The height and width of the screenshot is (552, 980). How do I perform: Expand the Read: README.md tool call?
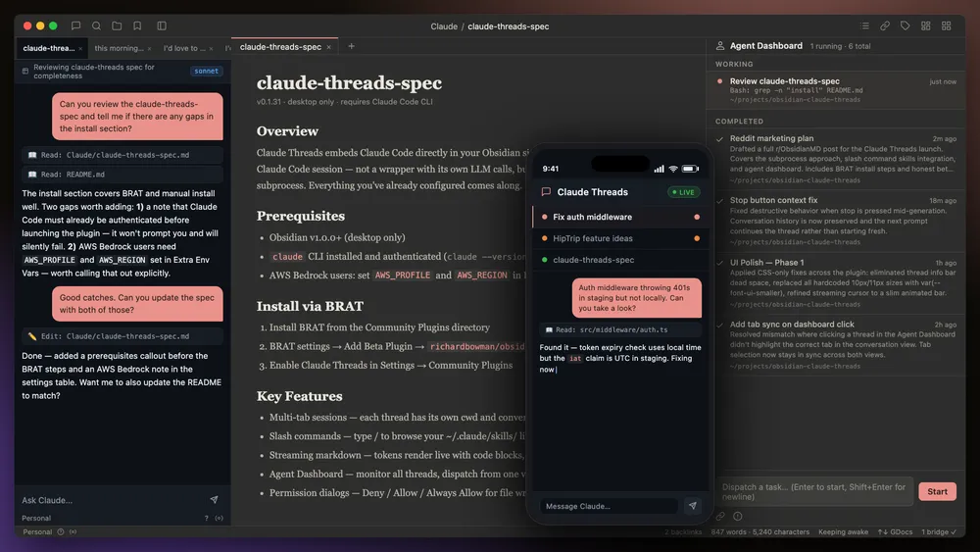tap(122, 175)
